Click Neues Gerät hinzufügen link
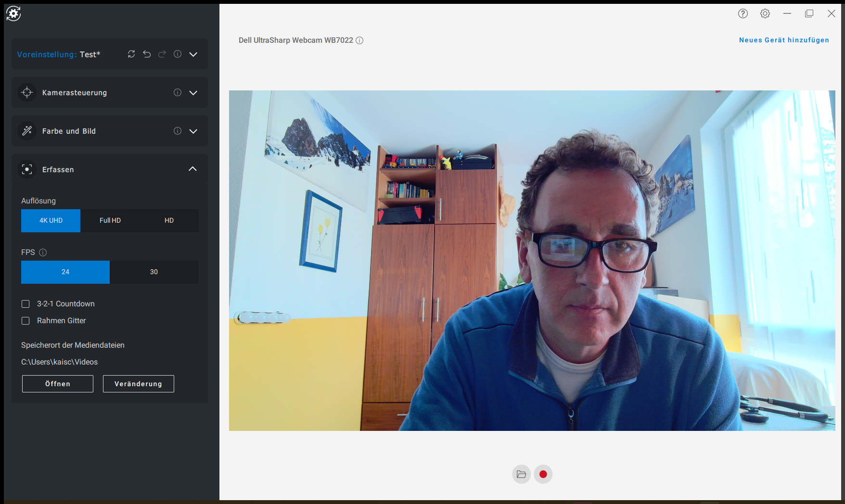The image size is (845, 504). [x=784, y=40]
